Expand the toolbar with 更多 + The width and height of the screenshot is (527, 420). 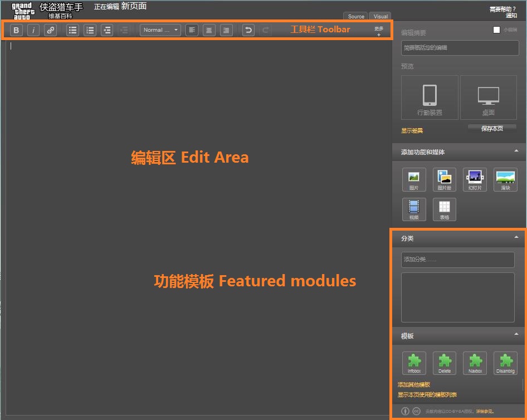click(379, 31)
